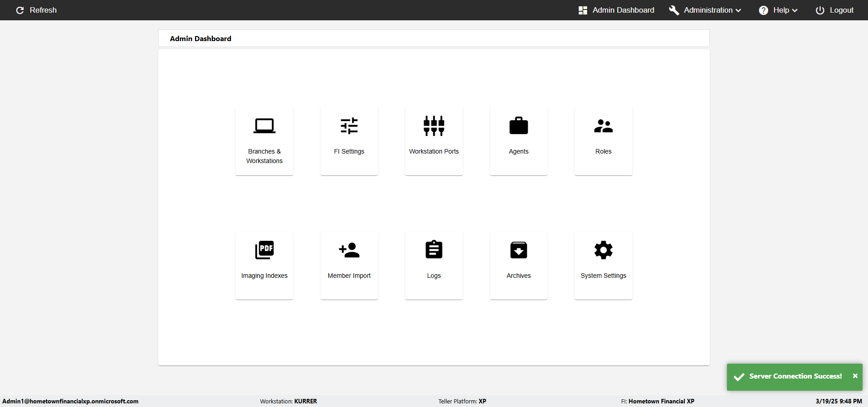
Task: Open the Logs clipboard icon
Action: coord(434,249)
